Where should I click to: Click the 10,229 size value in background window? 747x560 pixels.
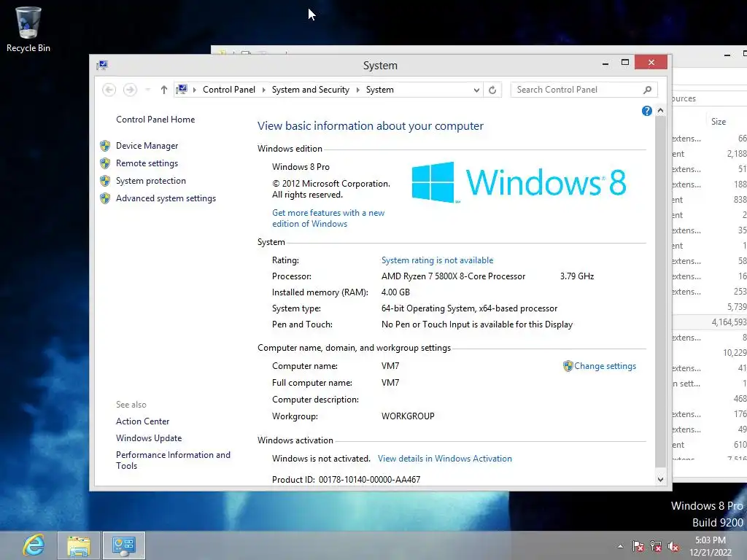(735, 353)
